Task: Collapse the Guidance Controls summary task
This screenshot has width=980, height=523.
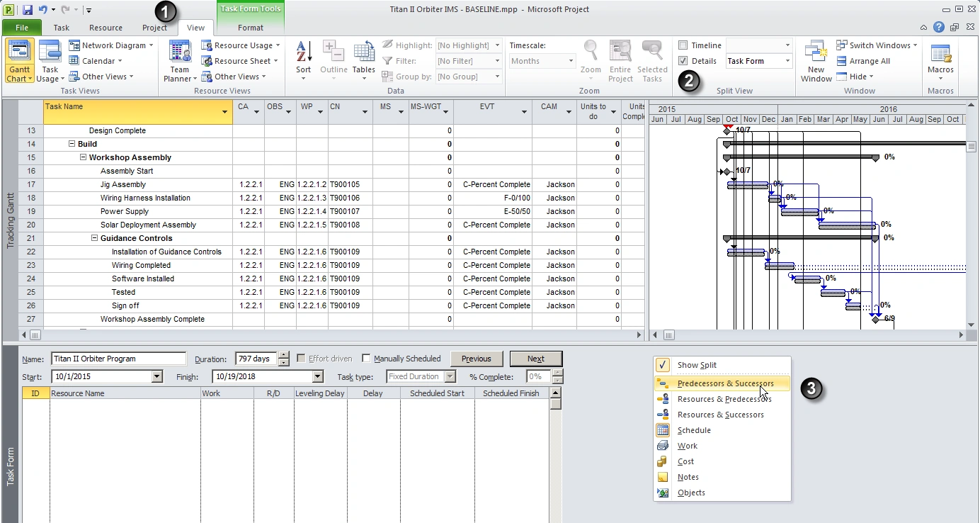Action: click(95, 238)
